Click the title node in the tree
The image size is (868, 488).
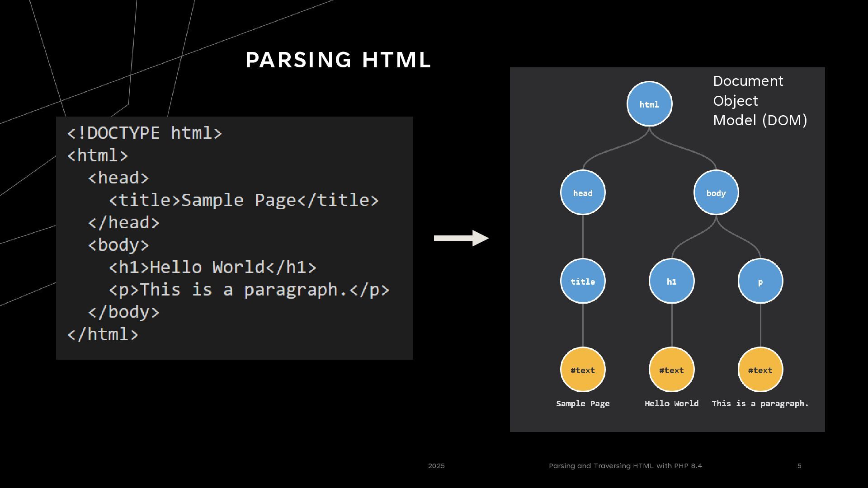point(583,281)
